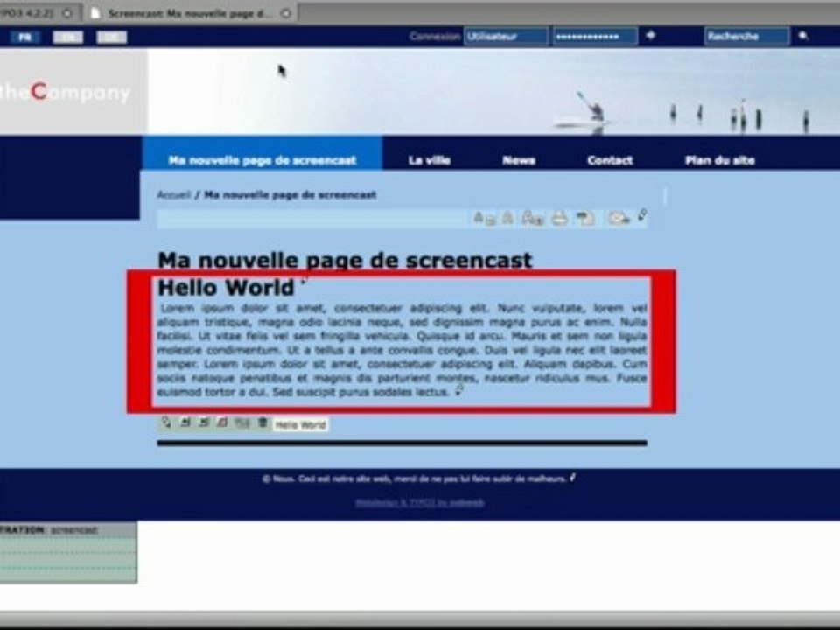
Task: Click the printer icon in the page toolbar
Action: 560,219
